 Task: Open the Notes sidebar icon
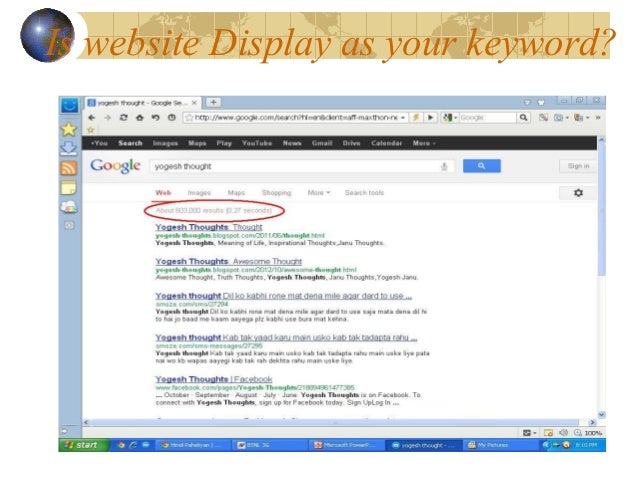point(69,188)
